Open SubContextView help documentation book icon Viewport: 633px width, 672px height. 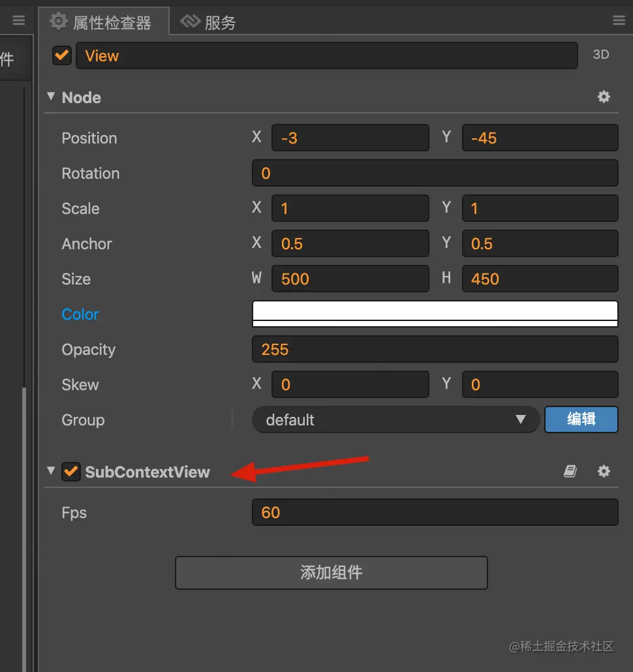click(x=570, y=471)
